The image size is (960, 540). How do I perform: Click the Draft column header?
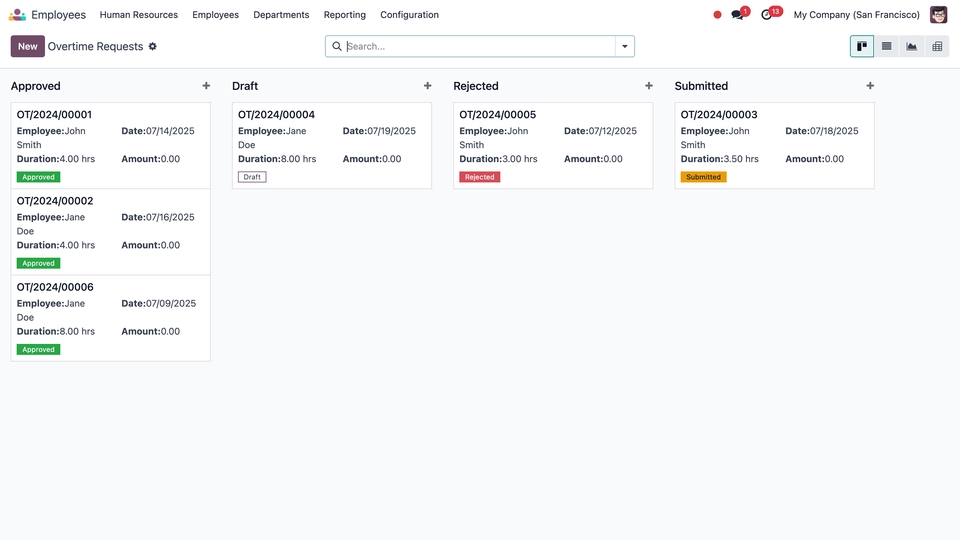(x=245, y=86)
